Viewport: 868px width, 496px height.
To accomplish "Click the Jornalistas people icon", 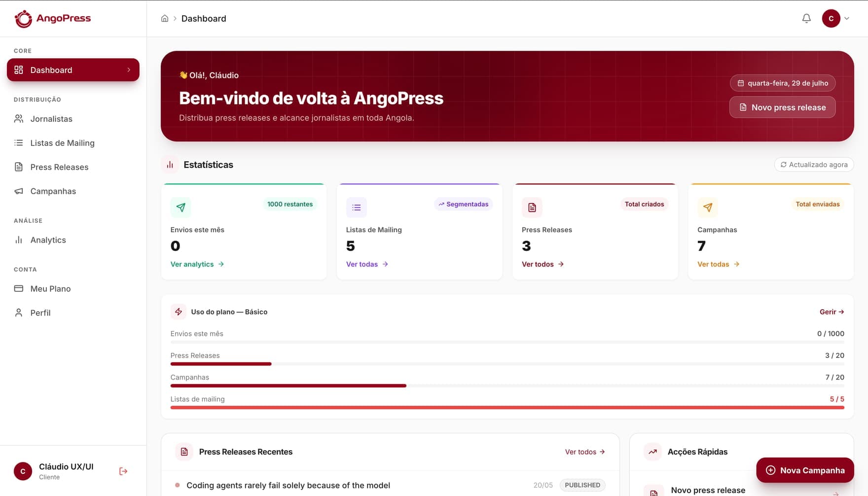I will [x=19, y=118].
